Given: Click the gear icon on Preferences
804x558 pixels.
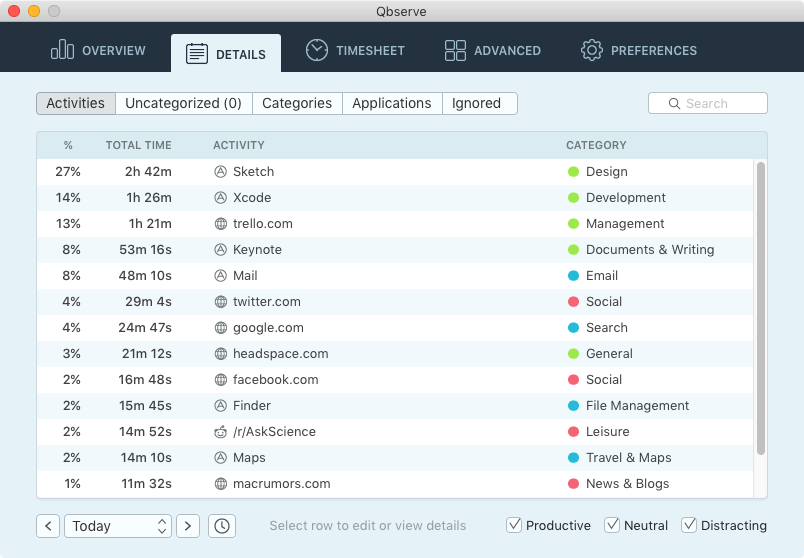Looking at the screenshot, I should pos(592,50).
